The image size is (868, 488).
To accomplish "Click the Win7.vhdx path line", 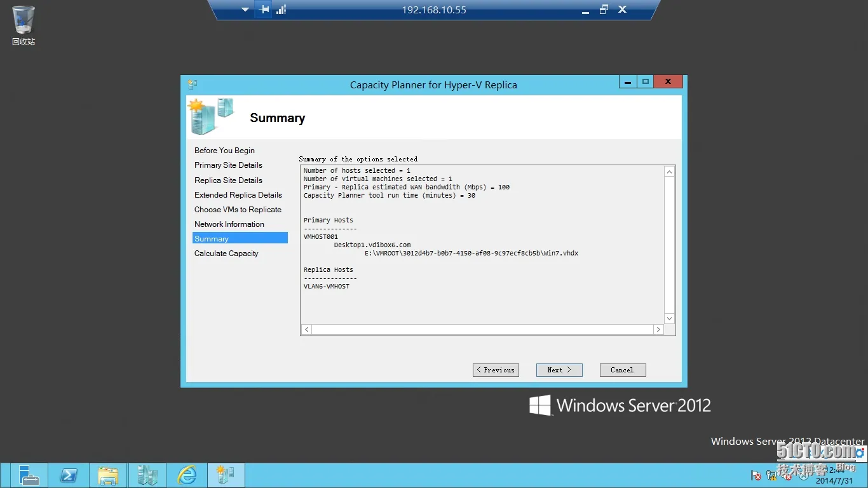I will click(471, 254).
